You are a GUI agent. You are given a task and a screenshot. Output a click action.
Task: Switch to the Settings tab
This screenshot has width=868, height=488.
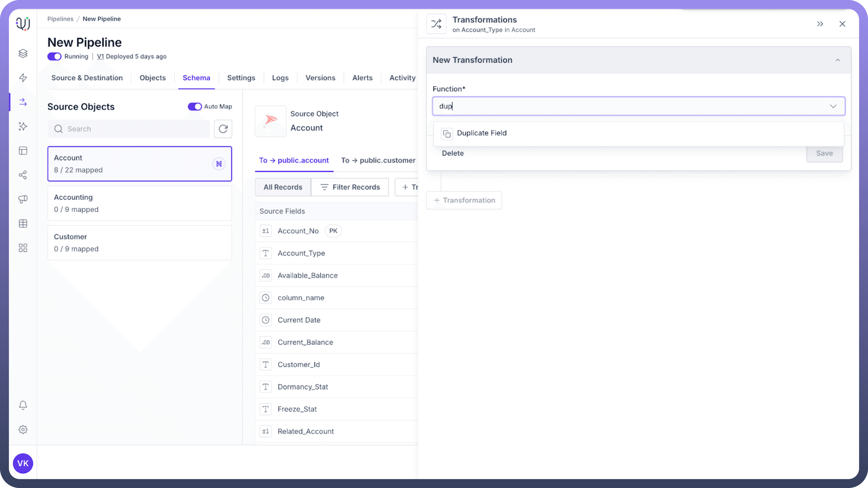(x=241, y=78)
